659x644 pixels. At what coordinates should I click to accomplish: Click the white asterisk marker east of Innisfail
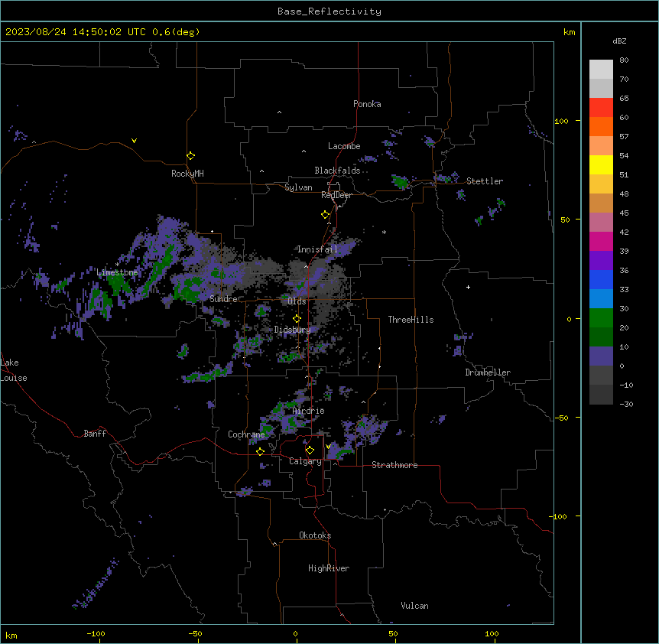click(x=384, y=232)
